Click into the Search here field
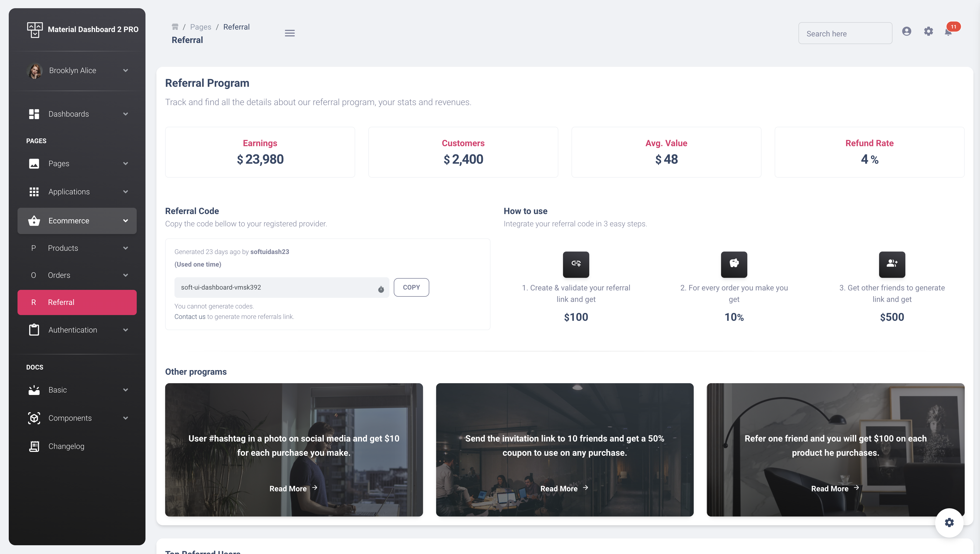980x554 pixels. (x=845, y=33)
